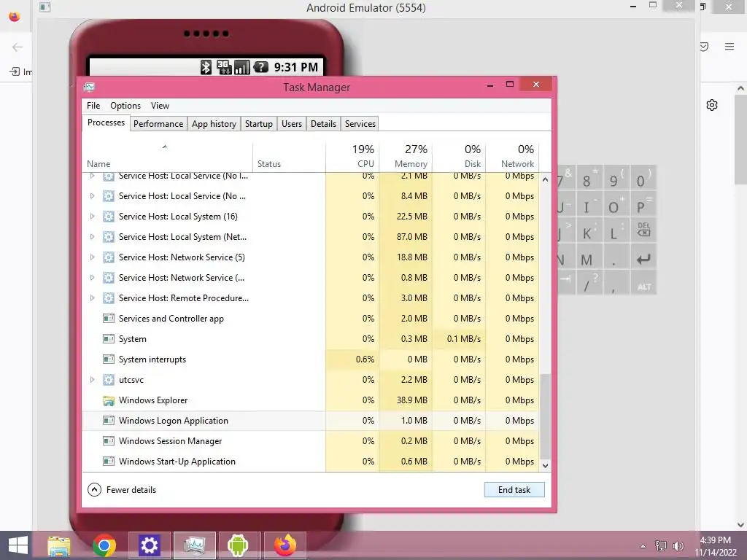Switch to the App history tab
The height and width of the screenshot is (560, 747).
[x=214, y=124]
